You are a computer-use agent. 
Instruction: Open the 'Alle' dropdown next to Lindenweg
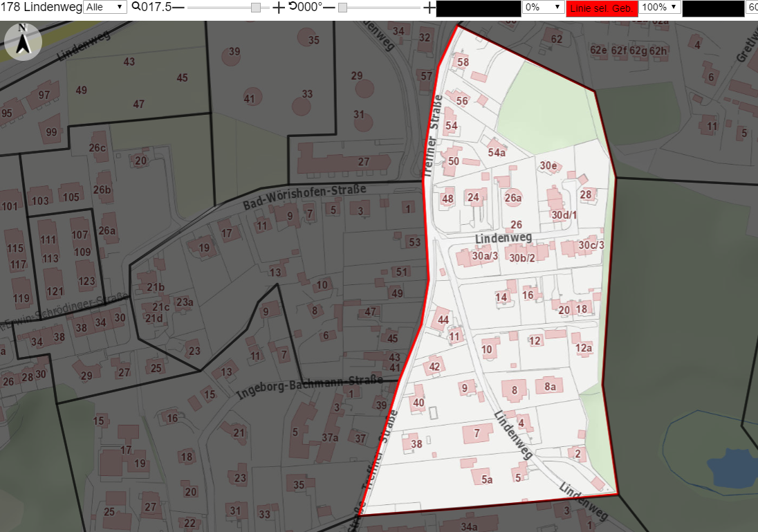click(105, 7)
